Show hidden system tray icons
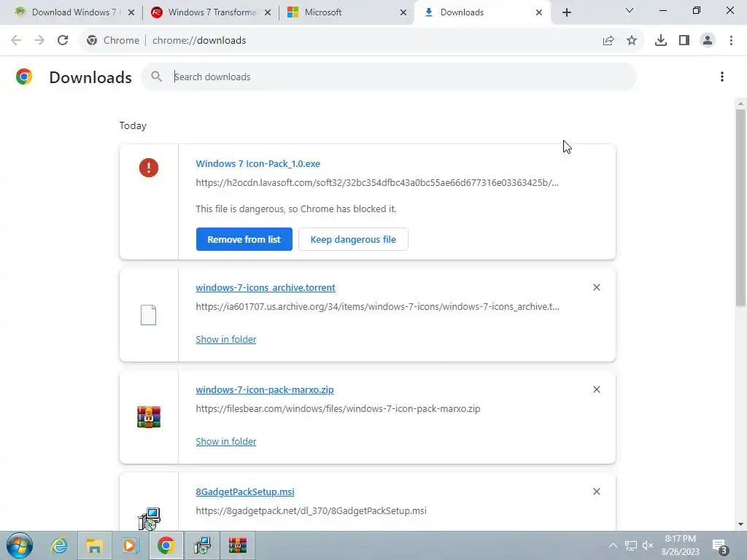 tap(613, 545)
